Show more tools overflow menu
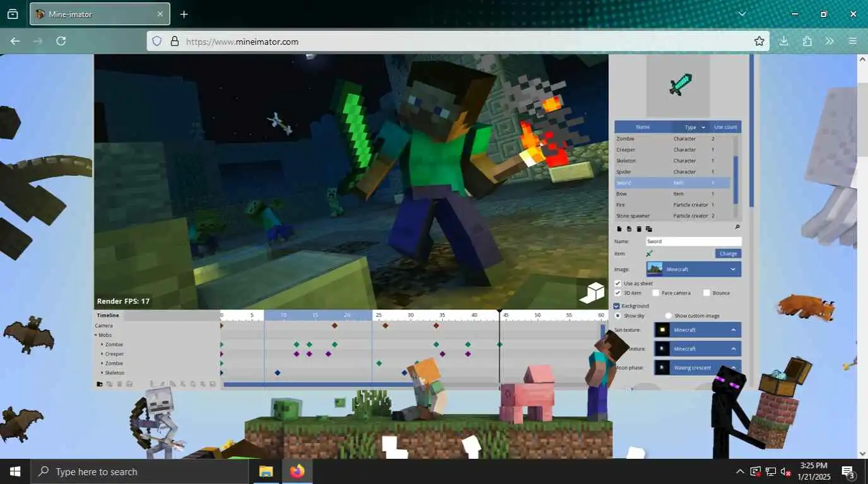This screenshot has width=868, height=484. (x=830, y=41)
